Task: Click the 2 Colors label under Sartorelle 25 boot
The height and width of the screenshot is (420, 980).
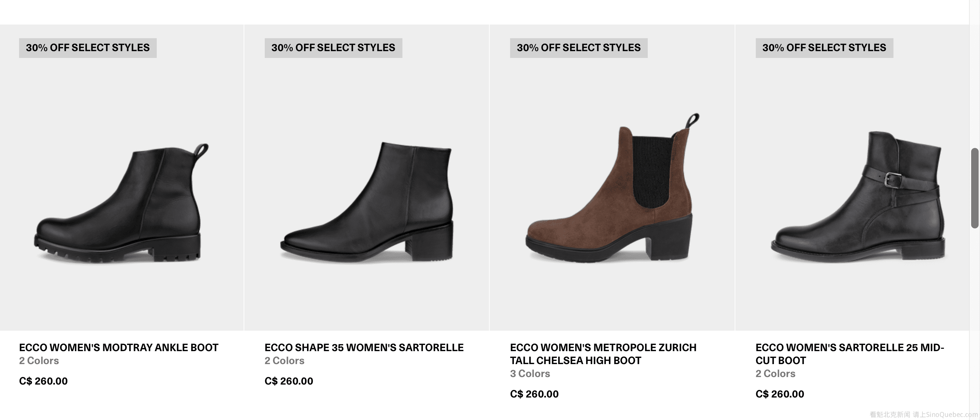Action: click(775, 374)
